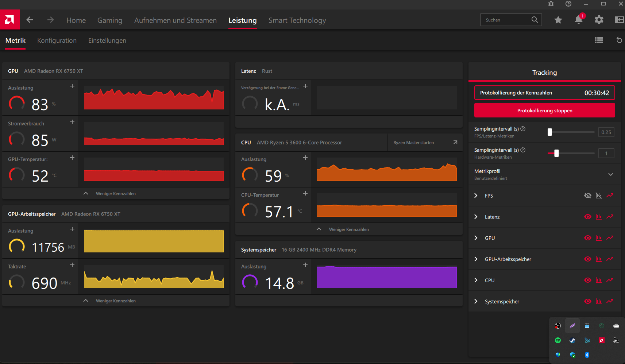
Task: Collapse GPU-Arbeitsspeicher panel via Weniger Kennzahlen
Action: click(x=116, y=301)
